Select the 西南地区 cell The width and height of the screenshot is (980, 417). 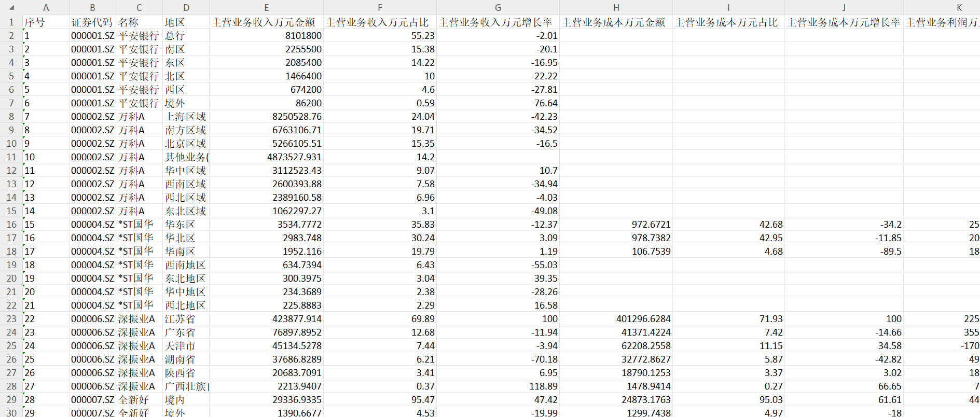click(186, 265)
